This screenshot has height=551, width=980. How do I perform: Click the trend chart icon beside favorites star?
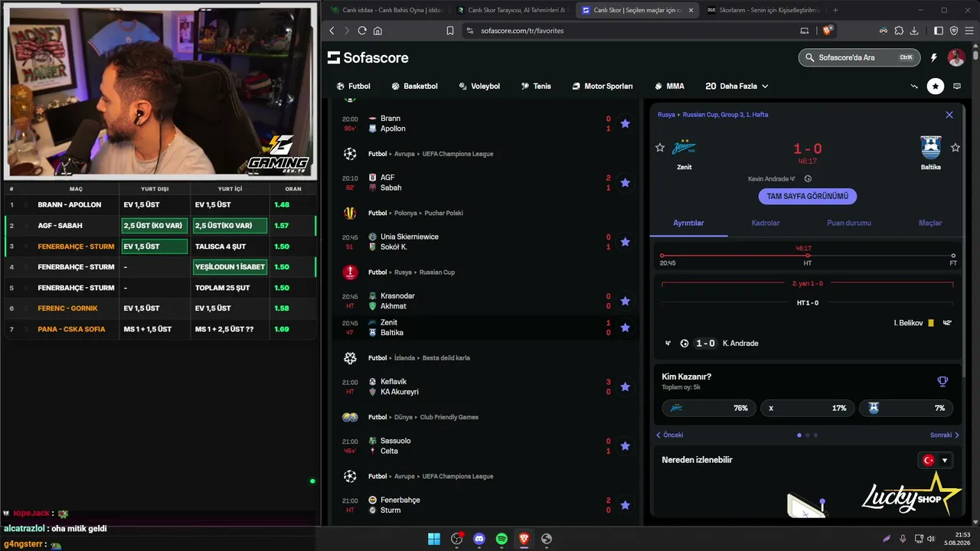(x=914, y=86)
